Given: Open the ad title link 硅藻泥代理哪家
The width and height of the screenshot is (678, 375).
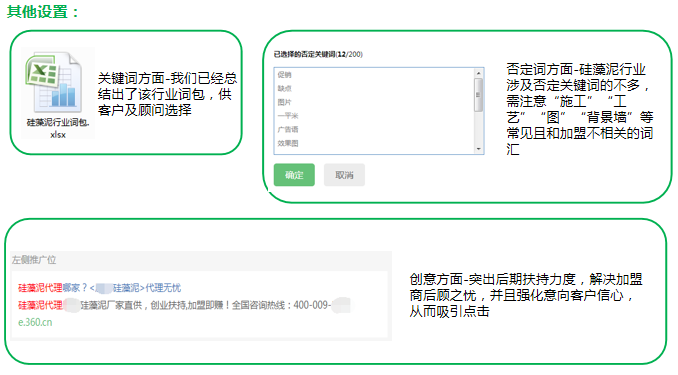Looking at the screenshot, I should [x=99, y=288].
